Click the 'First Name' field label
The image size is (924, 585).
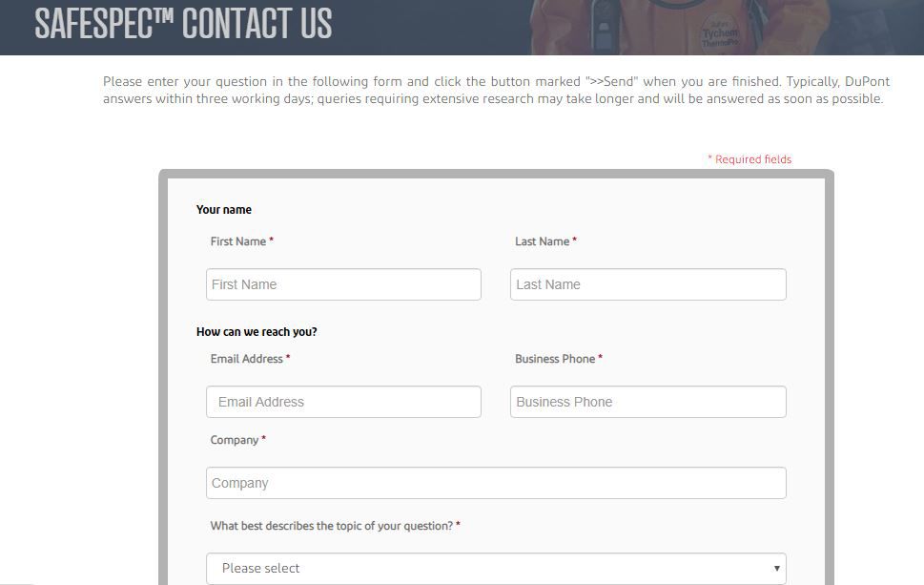click(x=238, y=241)
